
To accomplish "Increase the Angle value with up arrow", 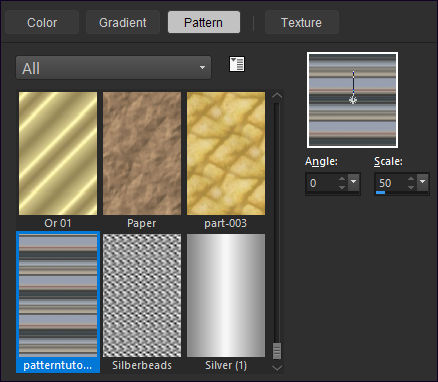I will (342, 179).
